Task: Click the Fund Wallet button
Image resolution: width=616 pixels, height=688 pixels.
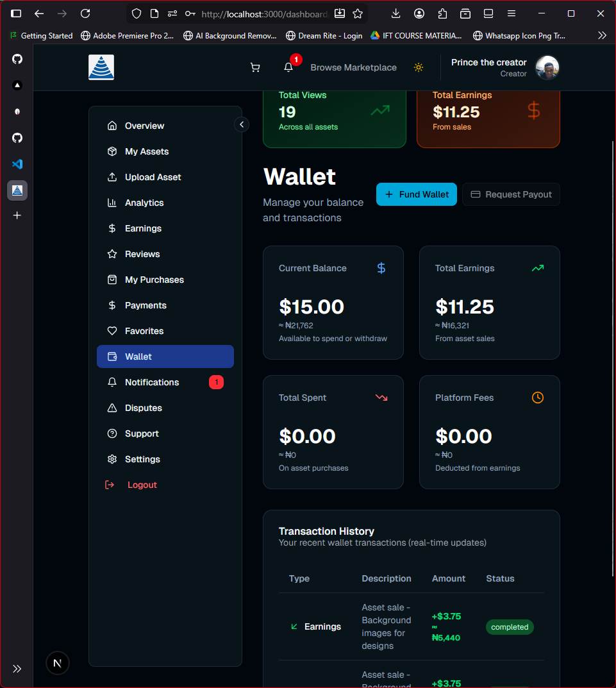Action: click(417, 194)
